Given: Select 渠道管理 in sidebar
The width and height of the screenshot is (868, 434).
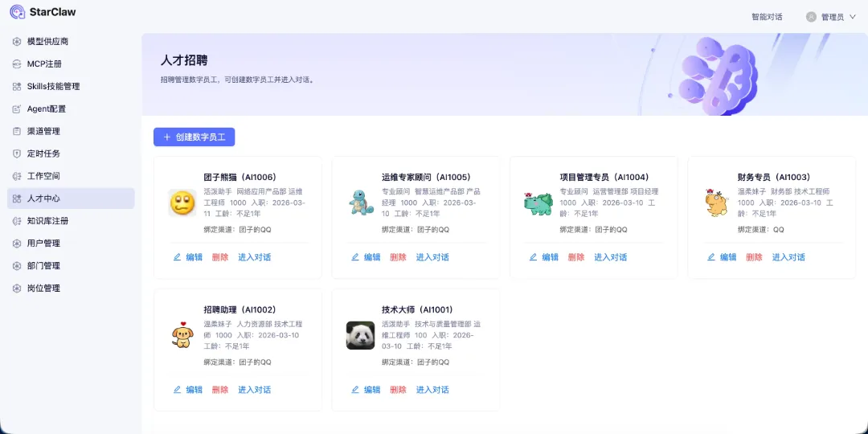Looking at the screenshot, I should pyautogui.click(x=71, y=131).
